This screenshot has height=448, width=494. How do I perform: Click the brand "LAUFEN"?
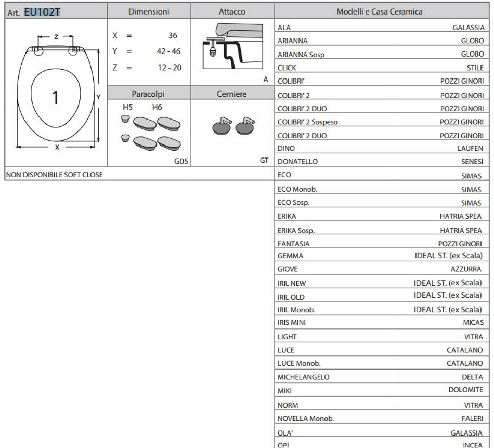click(x=470, y=148)
